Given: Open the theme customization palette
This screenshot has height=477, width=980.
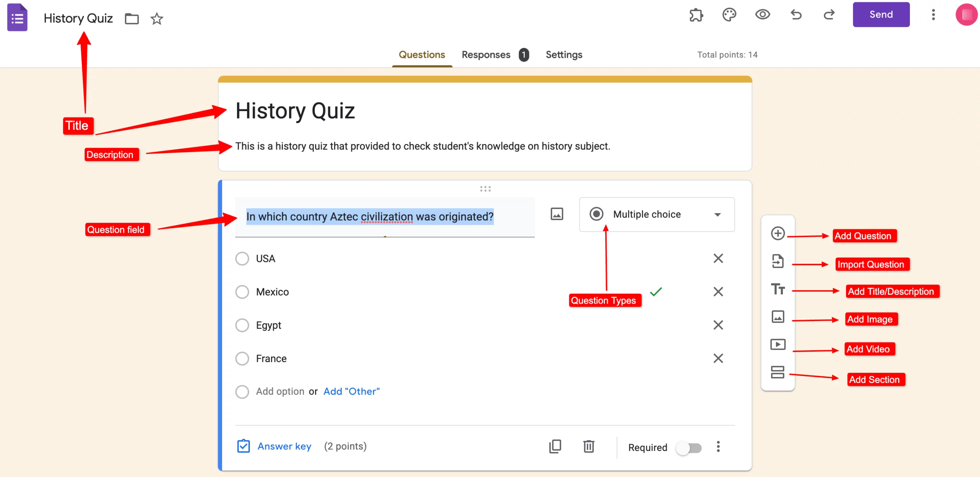Looking at the screenshot, I should pyautogui.click(x=729, y=15).
